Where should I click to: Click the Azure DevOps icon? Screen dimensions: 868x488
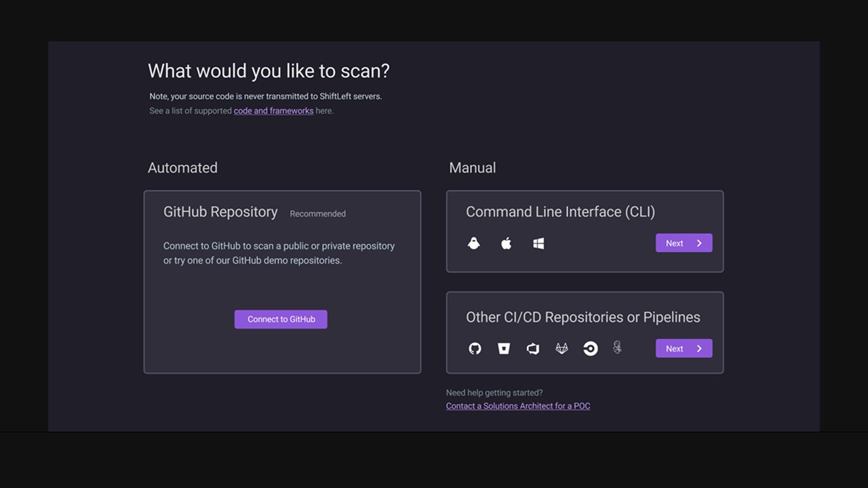tap(533, 348)
